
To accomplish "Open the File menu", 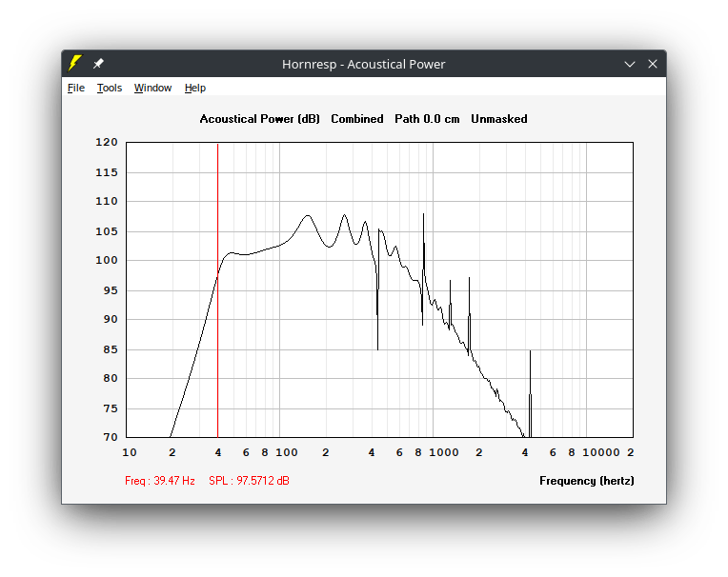I will pyautogui.click(x=76, y=88).
